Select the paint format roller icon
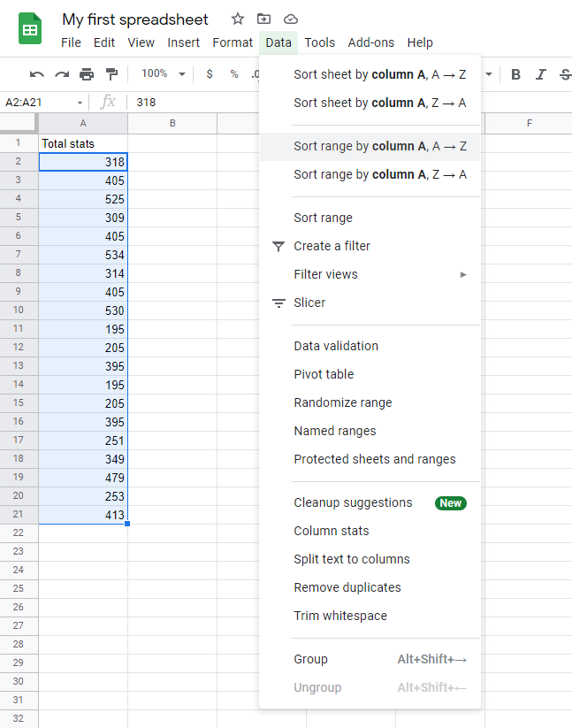Screen dimensions: 572x728 tap(111, 74)
